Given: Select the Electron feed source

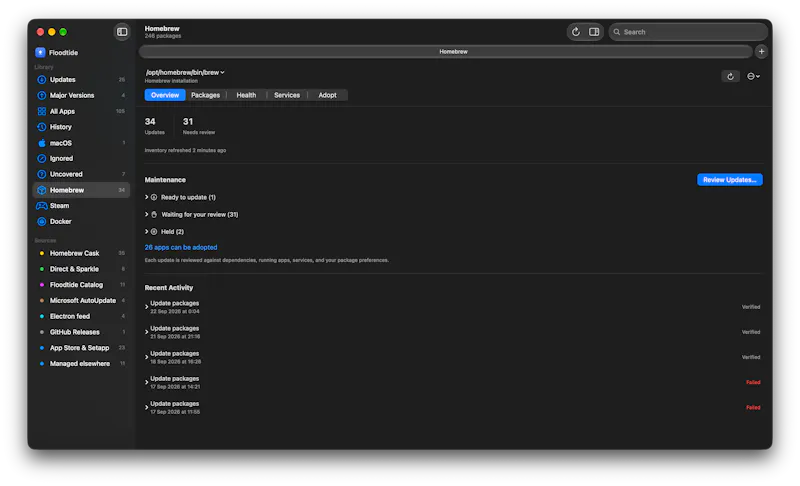Looking at the screenshot, I should point(81,317).
